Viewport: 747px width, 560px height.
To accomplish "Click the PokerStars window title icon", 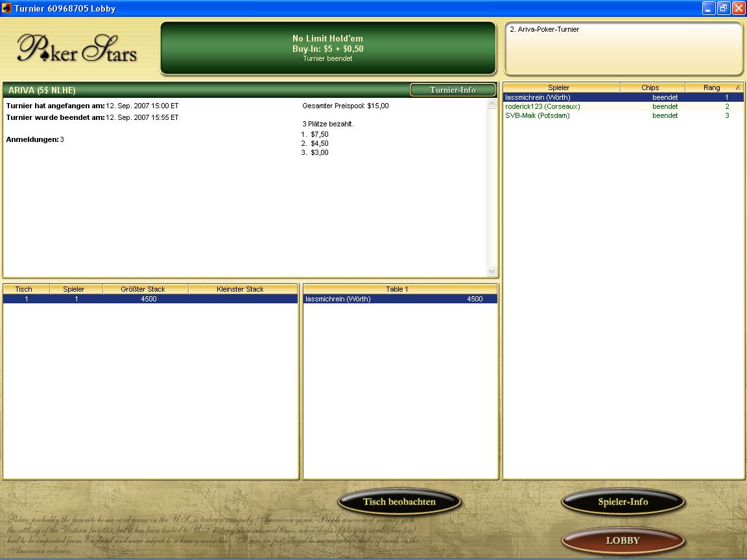I will coord(6,8).
